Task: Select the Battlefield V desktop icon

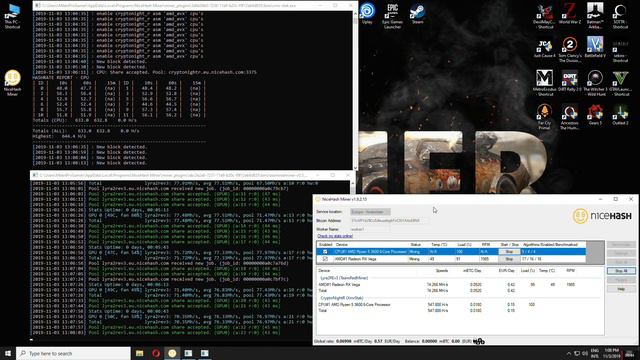Action: (595, 47)
